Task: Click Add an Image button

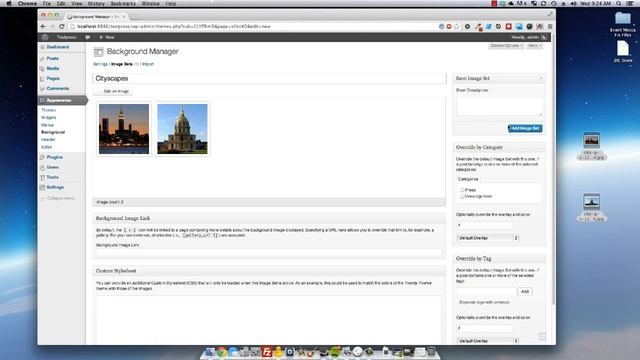Action: [x=113, y=91]
